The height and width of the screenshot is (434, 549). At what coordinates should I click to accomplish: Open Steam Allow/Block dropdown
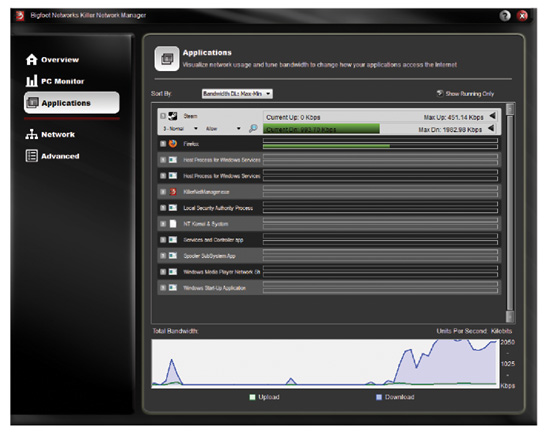pyautogui.click(x=223, y=128)
